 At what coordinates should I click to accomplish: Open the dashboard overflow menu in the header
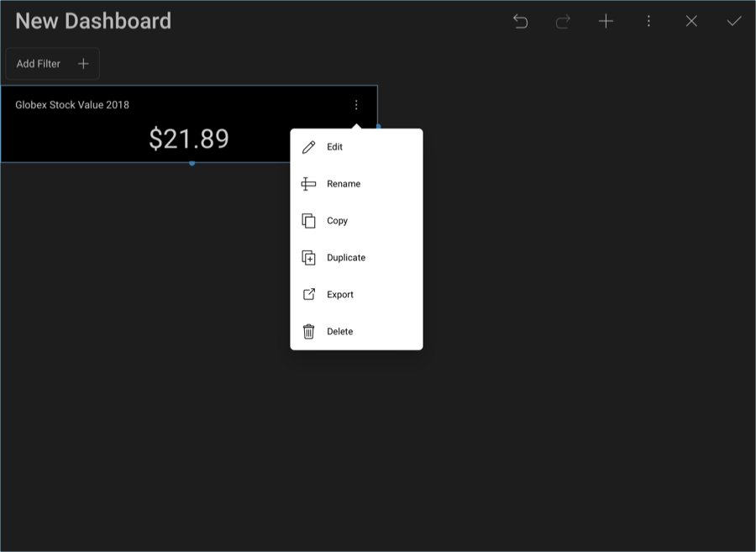648,22
